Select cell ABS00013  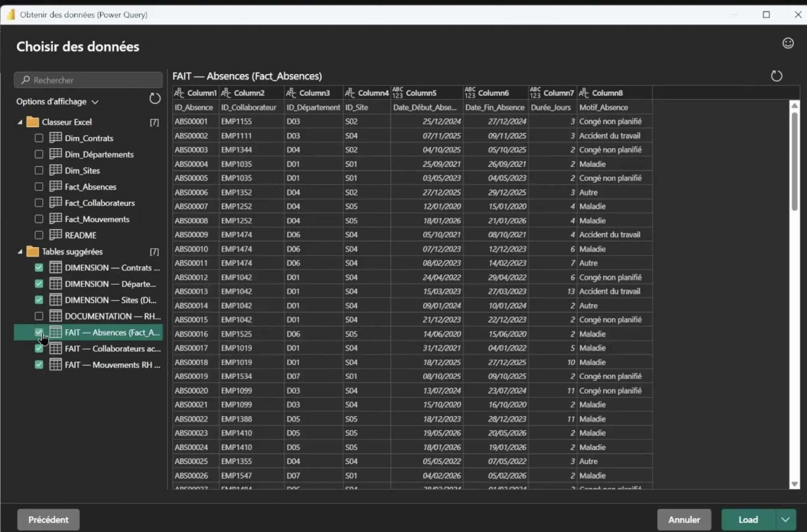point(196,291)
